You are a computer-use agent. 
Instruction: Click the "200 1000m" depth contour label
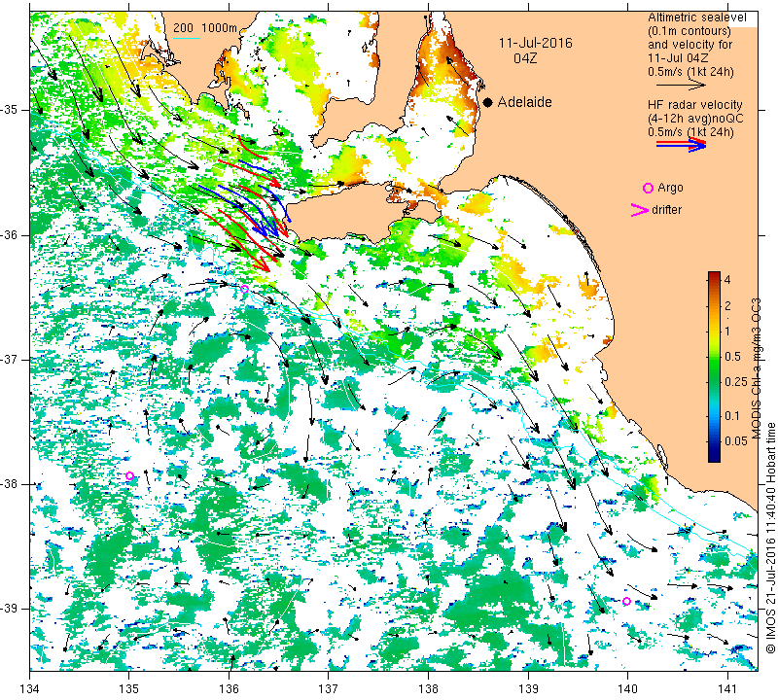coord(205,28)
